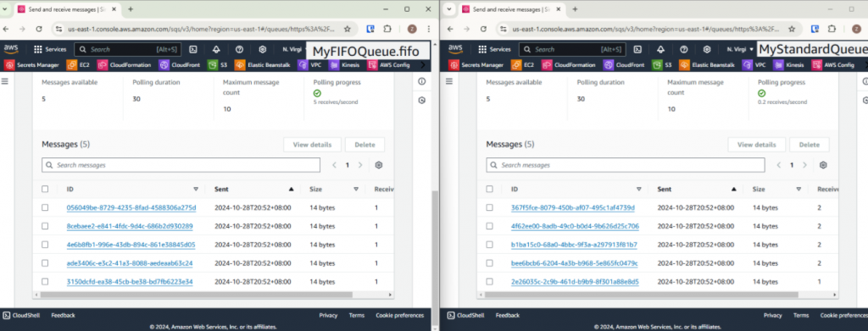
Task: Open EC2 shortcut in left window
Action: (x=78, y=64)
